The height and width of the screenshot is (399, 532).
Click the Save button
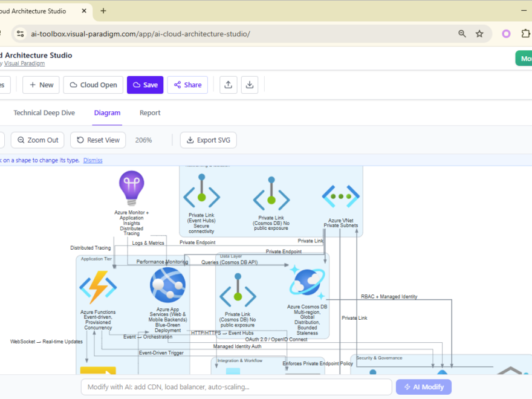145,85
